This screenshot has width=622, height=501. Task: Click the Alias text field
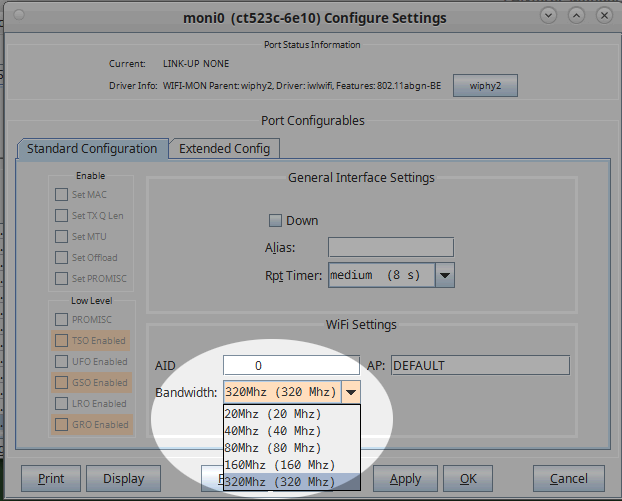tap(390, 247)
